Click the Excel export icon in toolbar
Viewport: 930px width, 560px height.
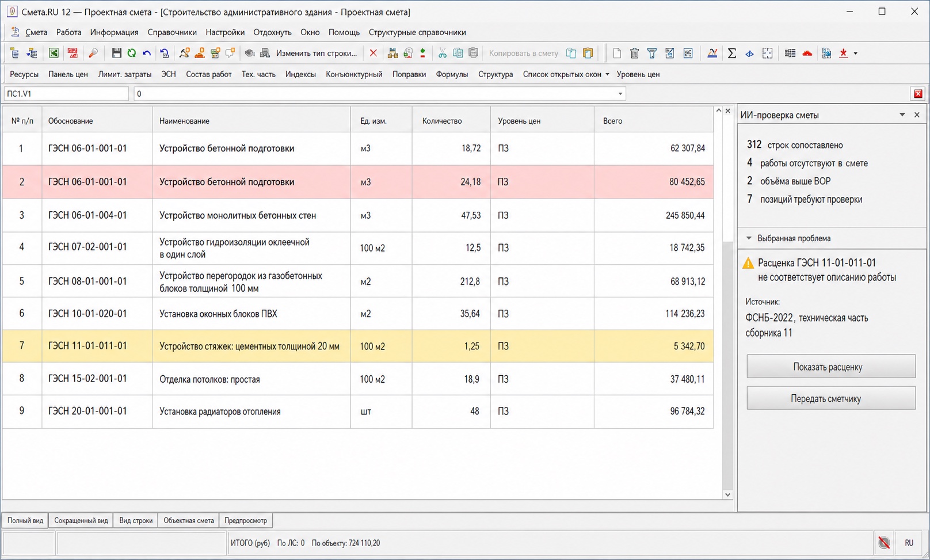click(x=54, y=53)
